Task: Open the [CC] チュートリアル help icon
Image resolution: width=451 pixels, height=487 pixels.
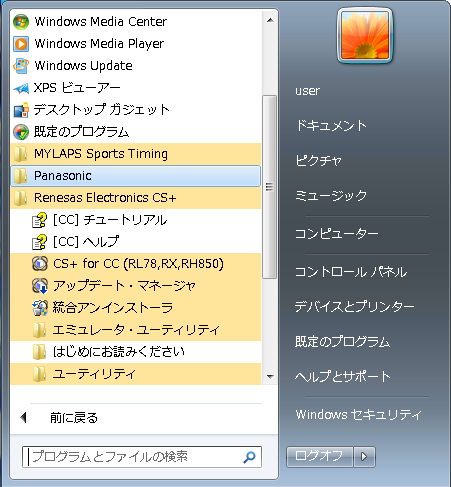Action: pos(40,220)
